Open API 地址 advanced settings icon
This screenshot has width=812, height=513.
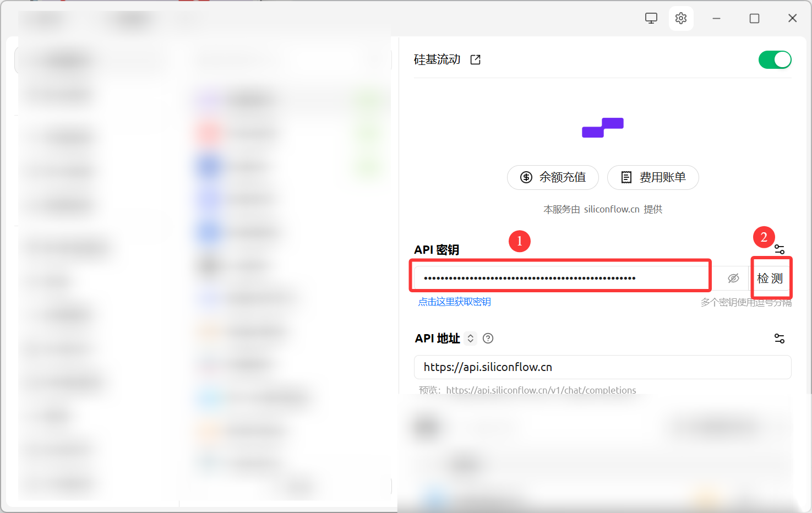[780, 339]
